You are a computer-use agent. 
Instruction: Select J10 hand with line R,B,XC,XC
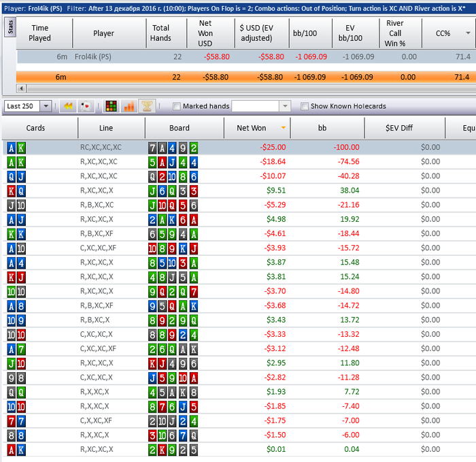pyautogui.click(x=239, y=205)
